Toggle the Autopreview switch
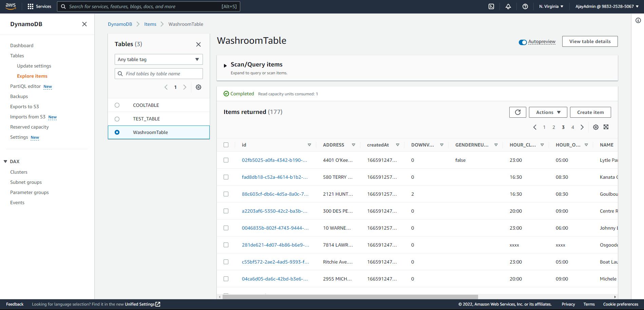The width and height of the screenshot is (644, 310). (523, 42)
